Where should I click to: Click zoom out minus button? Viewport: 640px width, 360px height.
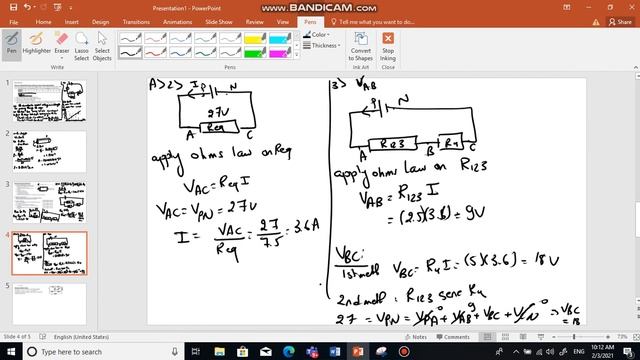coord(554,337)
